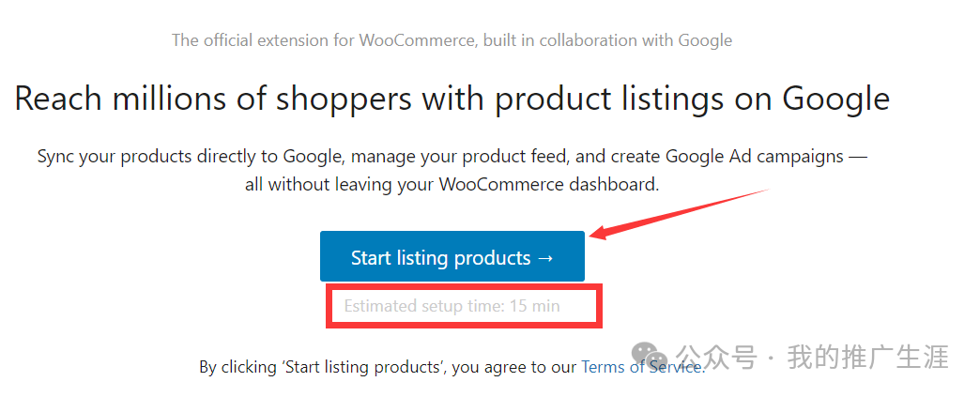This screenshot has height=397, width=980.
Task: Click the Sync your products directly sentence
Action: pyautogui.click(x=452, y=157)
